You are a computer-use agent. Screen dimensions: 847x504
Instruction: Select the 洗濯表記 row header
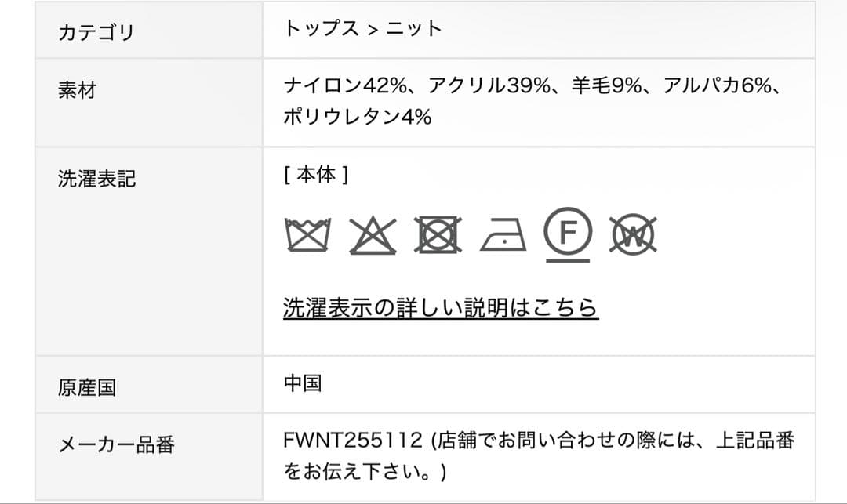click(96, 179)
